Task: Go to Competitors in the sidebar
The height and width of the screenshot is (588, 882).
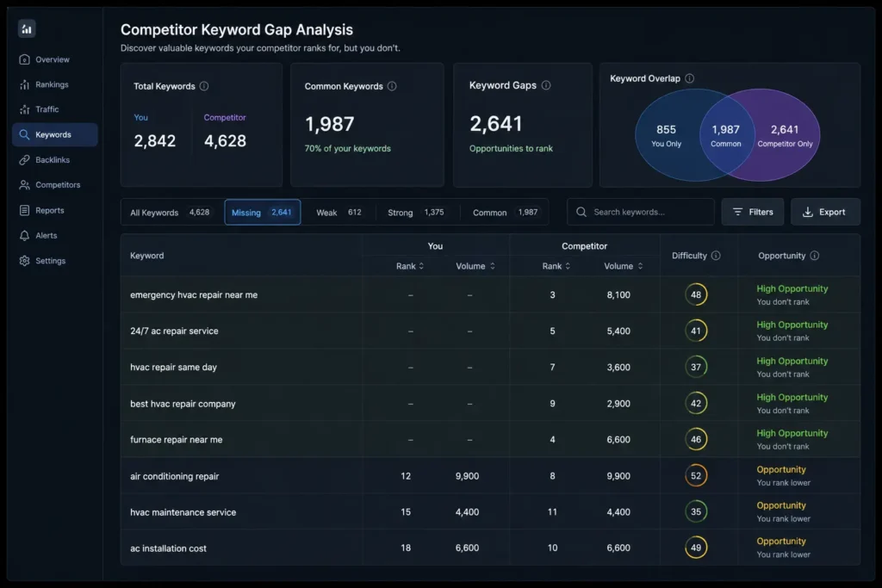Action: coord(54,185)
